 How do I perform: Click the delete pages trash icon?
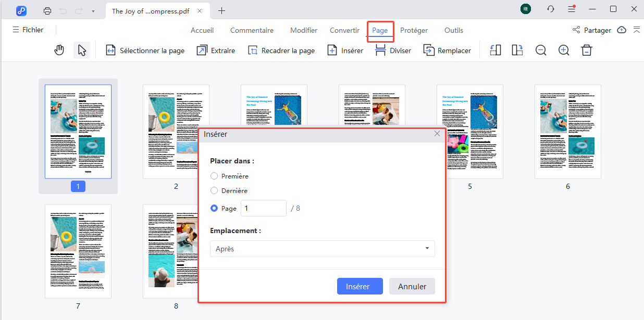pos(586,50)
